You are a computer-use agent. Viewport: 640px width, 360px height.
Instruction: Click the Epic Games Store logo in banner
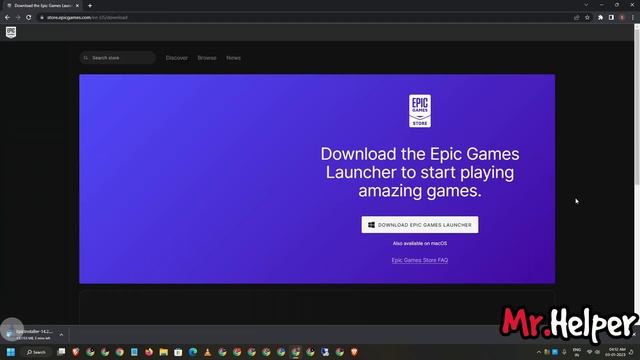(420, 111)
